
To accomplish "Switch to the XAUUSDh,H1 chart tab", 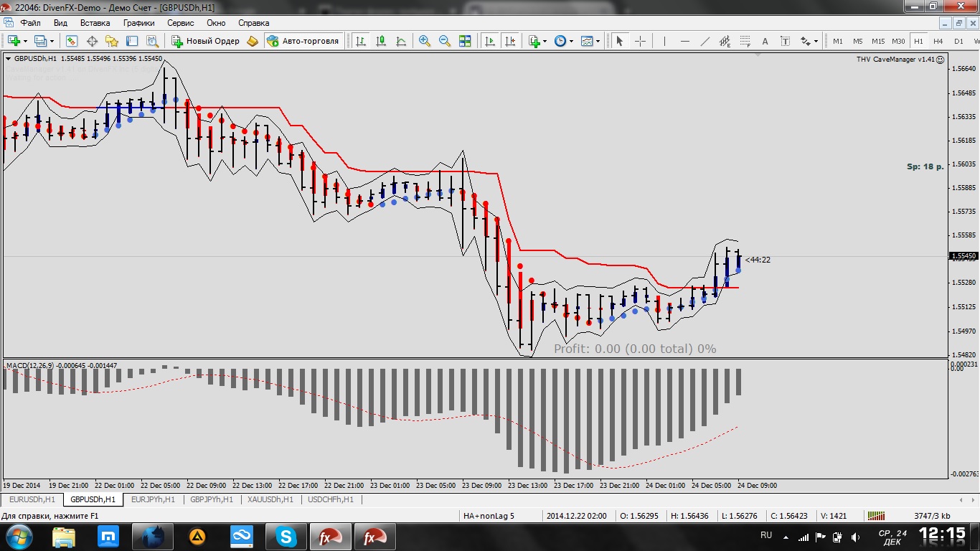I will 270,499.
